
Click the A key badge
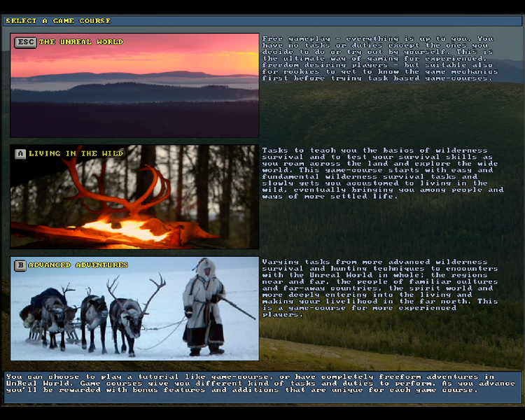pyautogui.click(x=20, y=153)
